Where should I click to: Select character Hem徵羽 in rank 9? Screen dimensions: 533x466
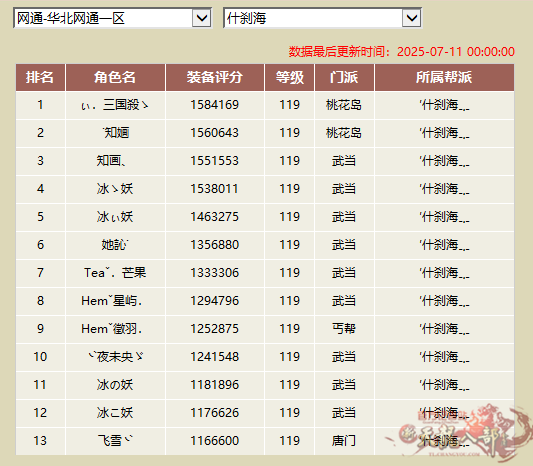[x=111, y=329]
